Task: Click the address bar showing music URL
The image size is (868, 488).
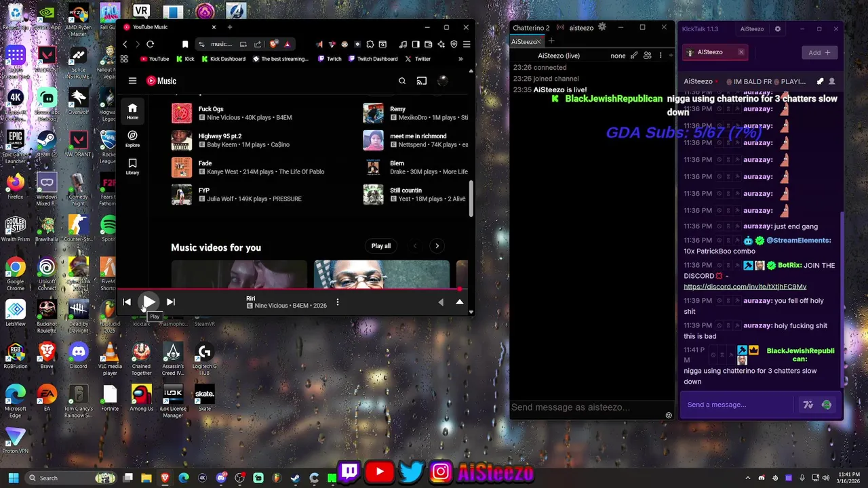Action: 221,44
